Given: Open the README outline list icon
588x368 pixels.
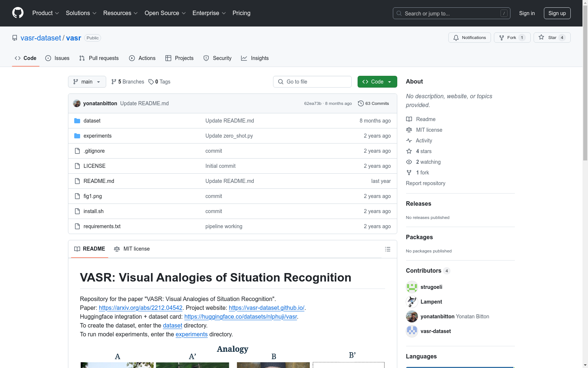Looking at the screenshot, I should 387,249.
